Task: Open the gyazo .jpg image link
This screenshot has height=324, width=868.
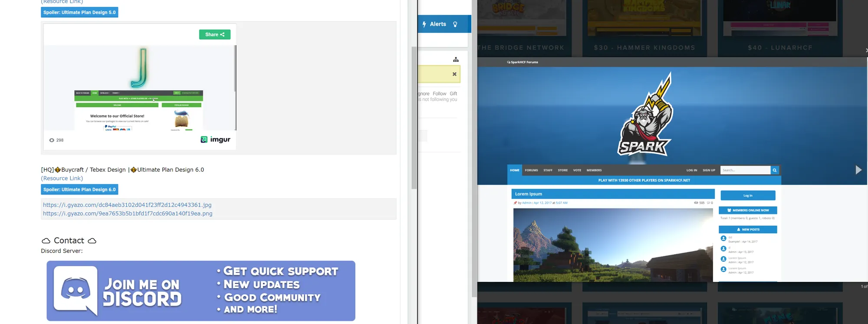Action: click(x=127, y=205)
